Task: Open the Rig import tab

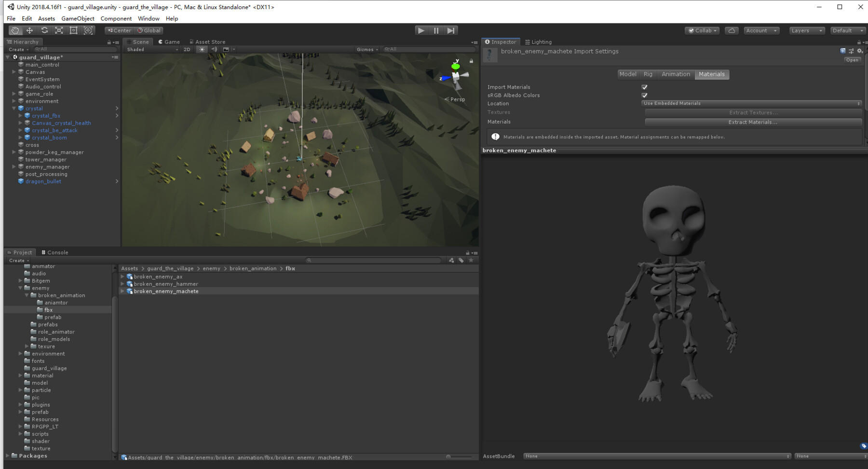Action: [648, 74]
